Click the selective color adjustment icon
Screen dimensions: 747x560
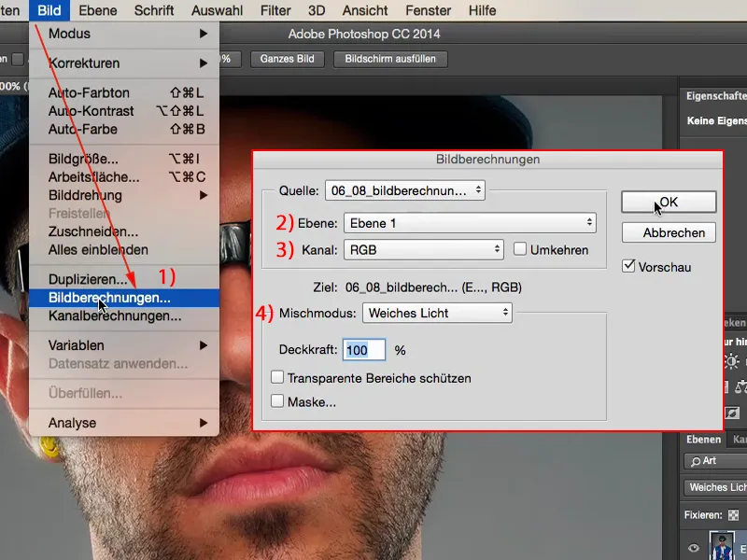[x=732, y=413]
